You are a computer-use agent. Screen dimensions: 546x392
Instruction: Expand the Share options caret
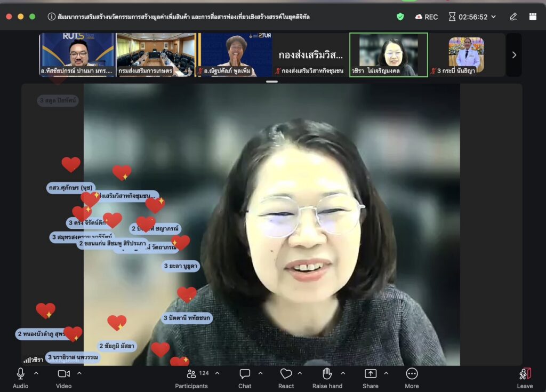386,373
